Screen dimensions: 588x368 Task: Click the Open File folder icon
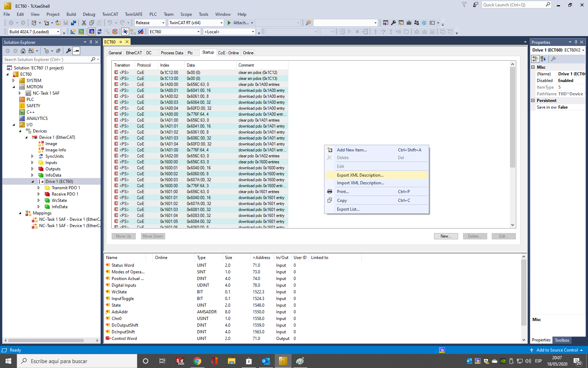click(58, 23)
